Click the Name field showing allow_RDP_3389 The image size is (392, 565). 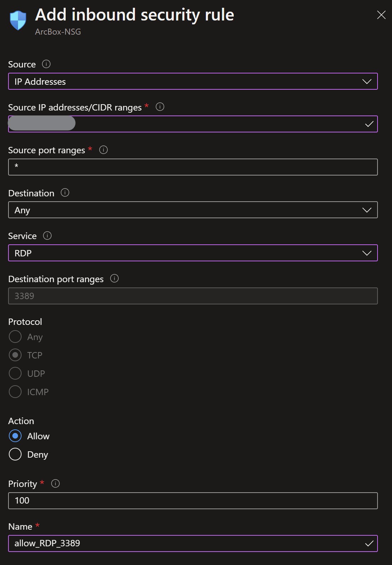193,543
